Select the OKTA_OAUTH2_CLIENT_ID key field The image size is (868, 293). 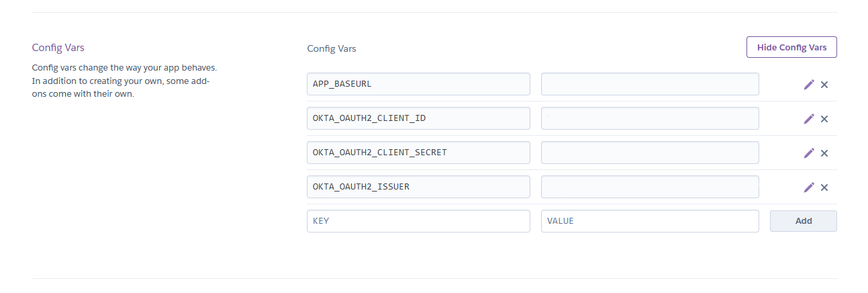tap(418, 118)
